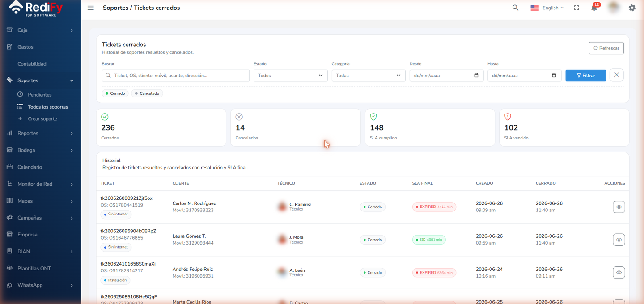Collapse the Soportes menu chevron

click(x=72, y=81)
